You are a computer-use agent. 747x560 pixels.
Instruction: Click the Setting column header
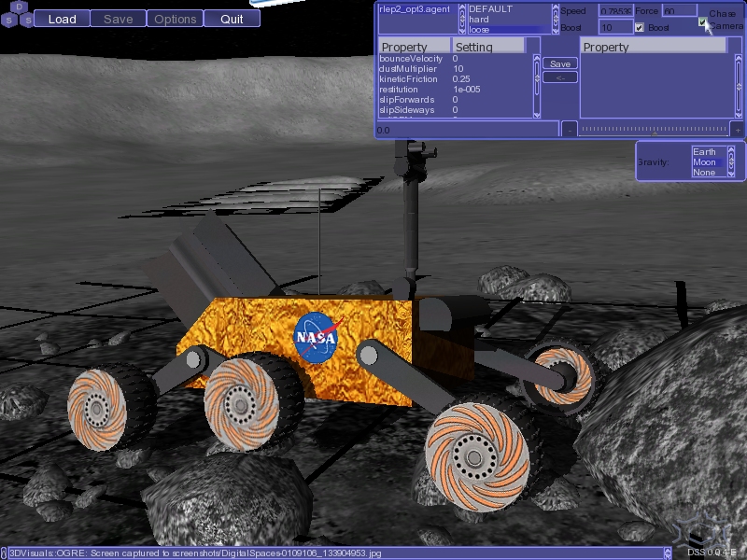pos(488,46)
